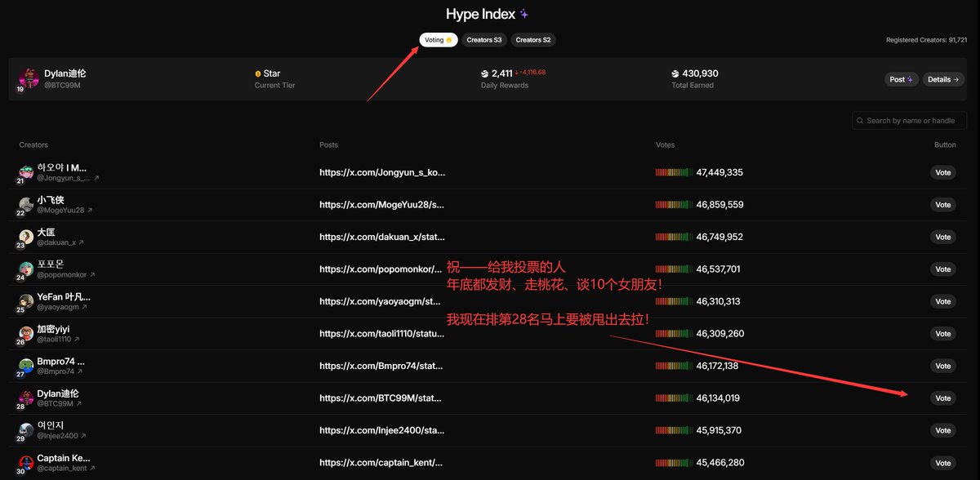Viewport: 980px width, 480px height.
Task: Vote for Bmpro74
Action: 943,366
